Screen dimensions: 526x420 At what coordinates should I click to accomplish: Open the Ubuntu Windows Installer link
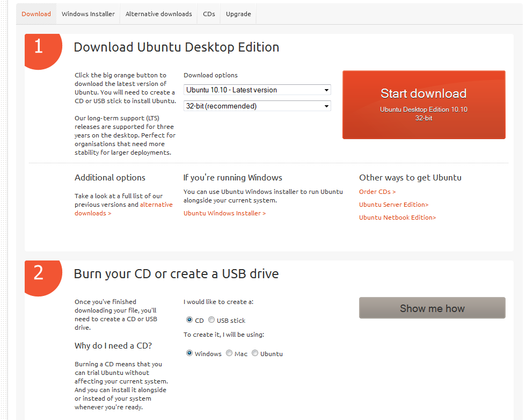tap(224, 213)
